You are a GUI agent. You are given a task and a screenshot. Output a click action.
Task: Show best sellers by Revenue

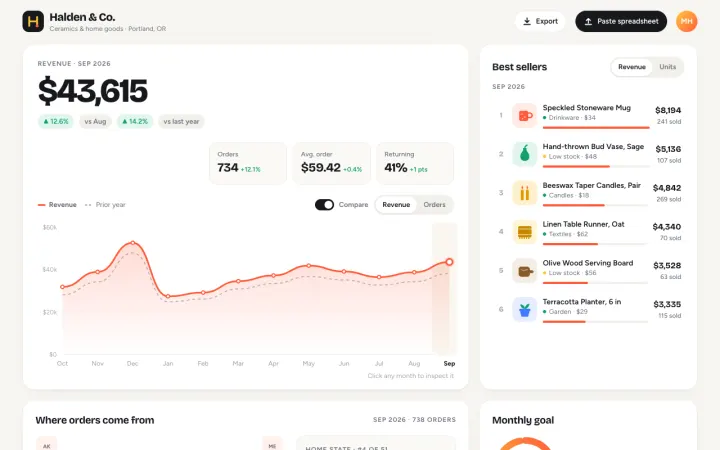pyautogui.click(x=632, y=67)
